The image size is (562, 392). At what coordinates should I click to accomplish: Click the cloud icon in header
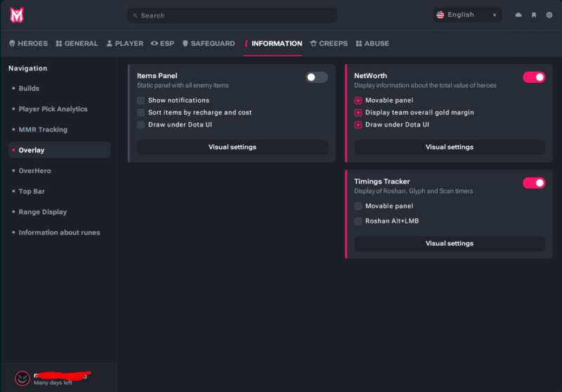(518, 15)
